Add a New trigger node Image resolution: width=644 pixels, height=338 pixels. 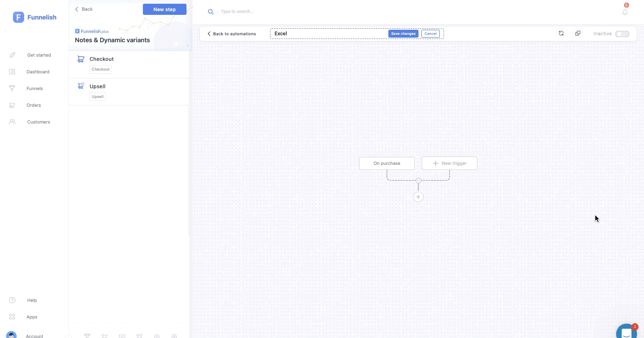449,163
